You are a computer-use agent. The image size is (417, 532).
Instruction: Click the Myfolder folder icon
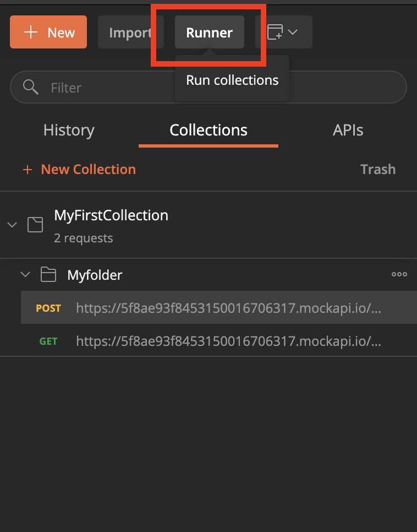[x=48, y=274]
